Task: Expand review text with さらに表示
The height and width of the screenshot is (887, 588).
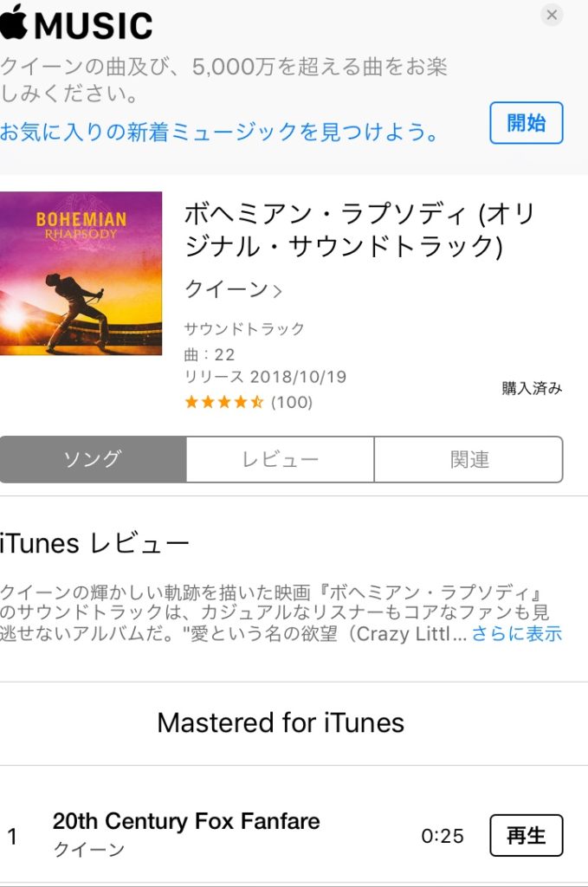Action: [517, 633]
